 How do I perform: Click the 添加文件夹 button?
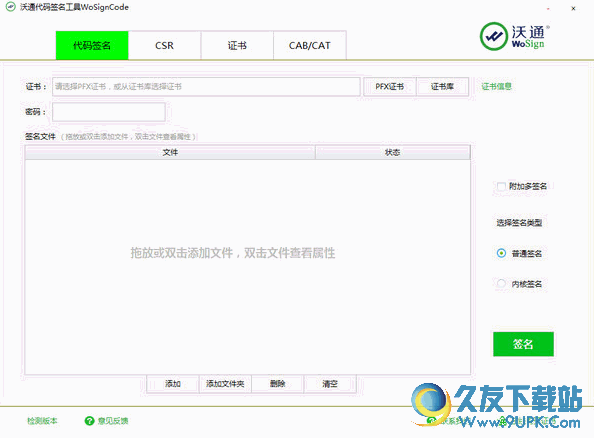[x=225, y=384]
